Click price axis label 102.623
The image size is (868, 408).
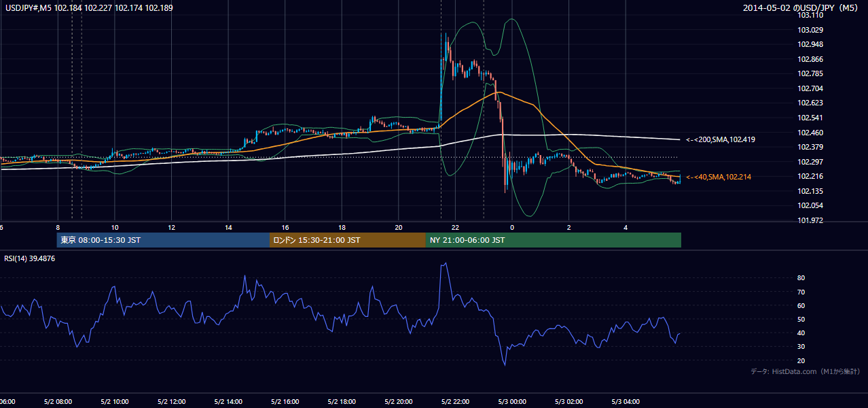click(x=810, y=103)
